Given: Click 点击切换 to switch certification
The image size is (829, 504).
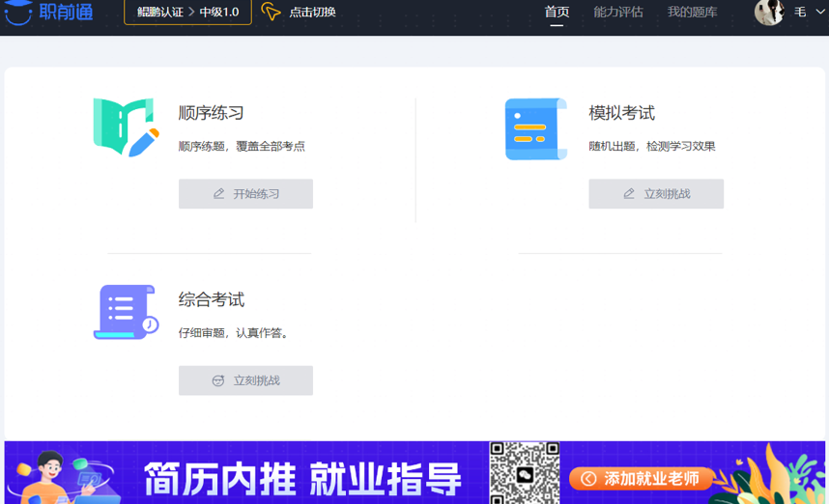Looking at the screenshot, I should tap(312, 13).
